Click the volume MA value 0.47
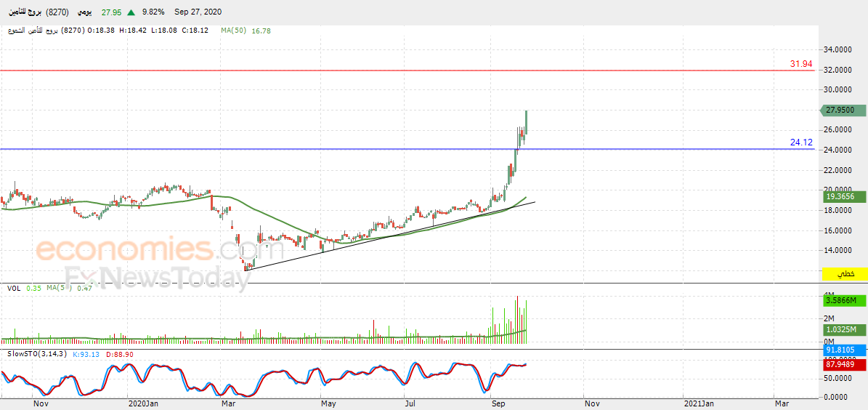 pos(84,288)
